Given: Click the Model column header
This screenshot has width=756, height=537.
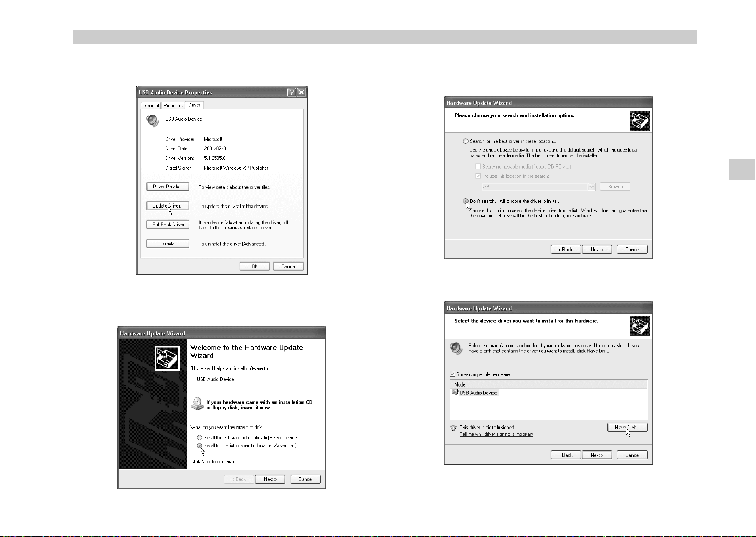Looking at the screenshot, I should click(548, 384).
